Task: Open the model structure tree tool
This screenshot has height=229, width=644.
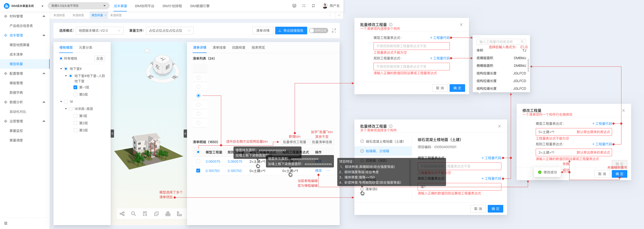Action: coord(122,214)
